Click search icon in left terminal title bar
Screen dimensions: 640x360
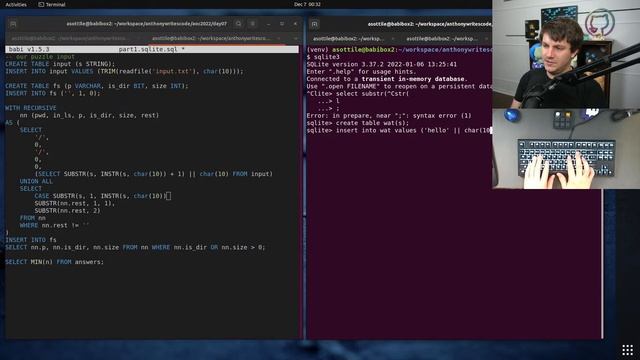point(238,24)
